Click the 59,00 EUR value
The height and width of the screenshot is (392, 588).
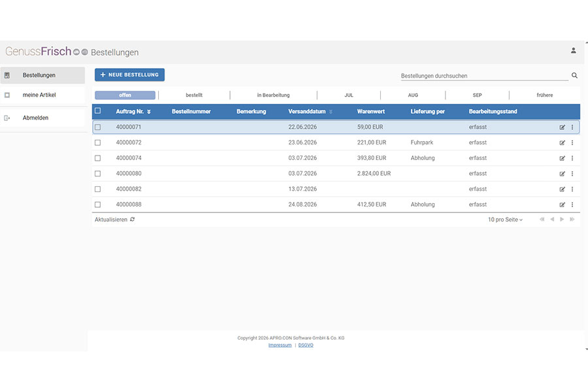pos(370,127)
